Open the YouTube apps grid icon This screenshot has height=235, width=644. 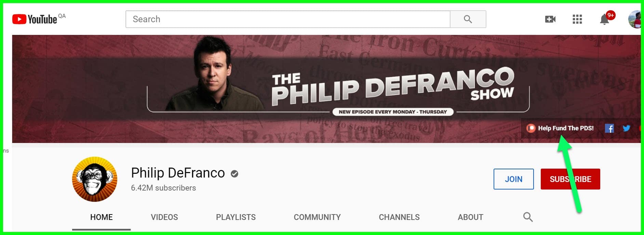[577, 19]
